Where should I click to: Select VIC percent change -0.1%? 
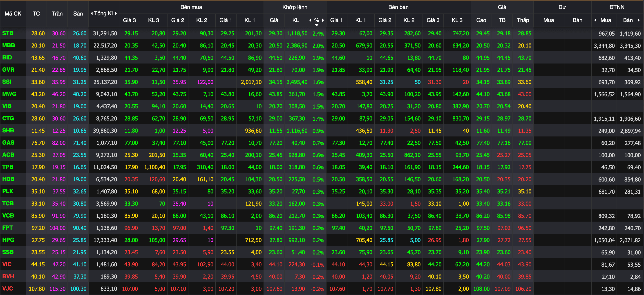coord(317,265)
